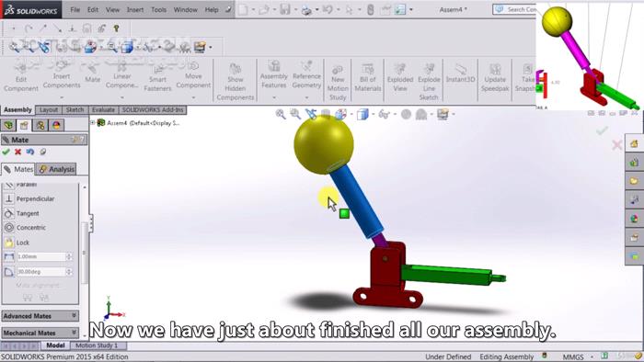Select the Lock mate icon
The height and width of the screenshot is (362, 644).
8,243
